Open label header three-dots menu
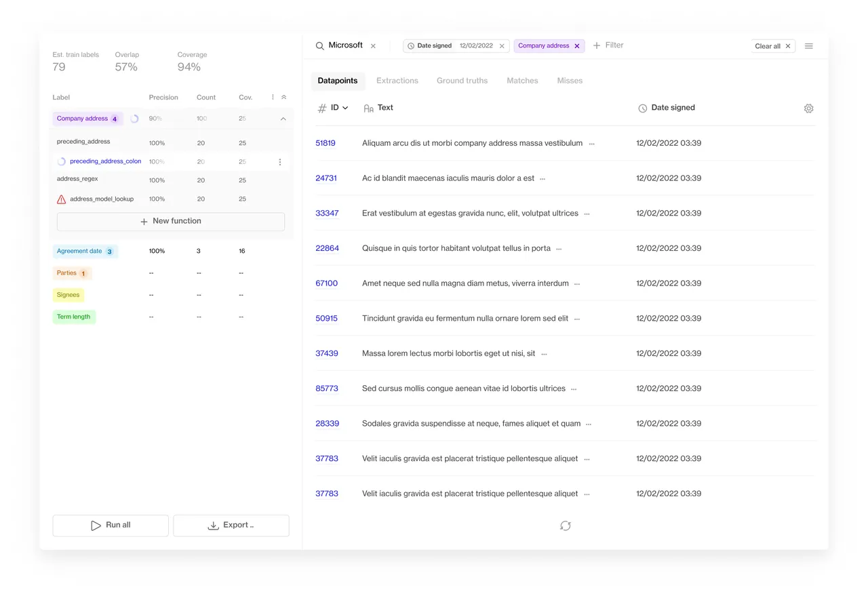The height and width of the screenshot is (596, 868). click(273, 97)
